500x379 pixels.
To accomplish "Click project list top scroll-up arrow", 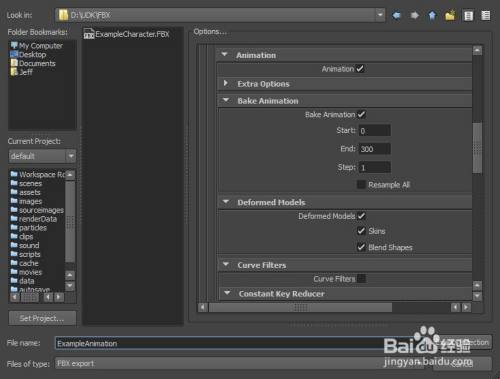I will tap(70, 175).
